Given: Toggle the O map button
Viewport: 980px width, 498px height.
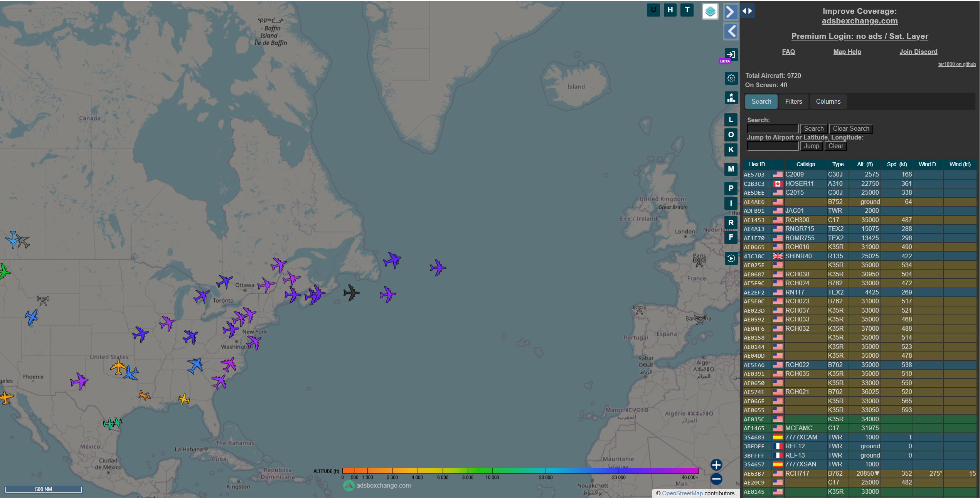Looking at the screenshot, I should point(731,135).
